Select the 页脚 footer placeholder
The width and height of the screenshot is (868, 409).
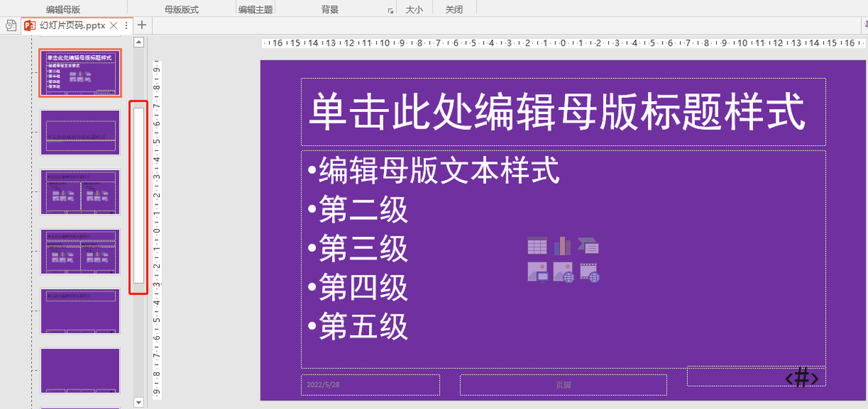tap(563, 385)
